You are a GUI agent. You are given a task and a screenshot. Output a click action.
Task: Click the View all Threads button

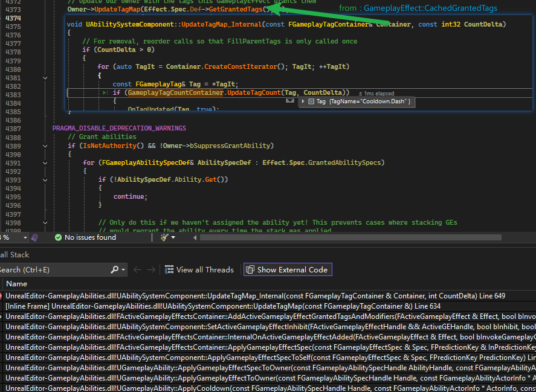(199, 269)
